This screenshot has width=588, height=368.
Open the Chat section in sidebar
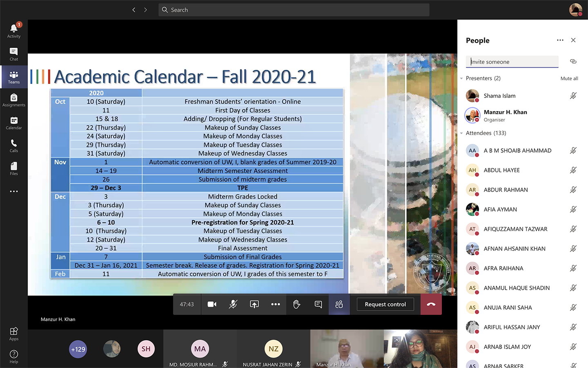(x=14, y=54)
